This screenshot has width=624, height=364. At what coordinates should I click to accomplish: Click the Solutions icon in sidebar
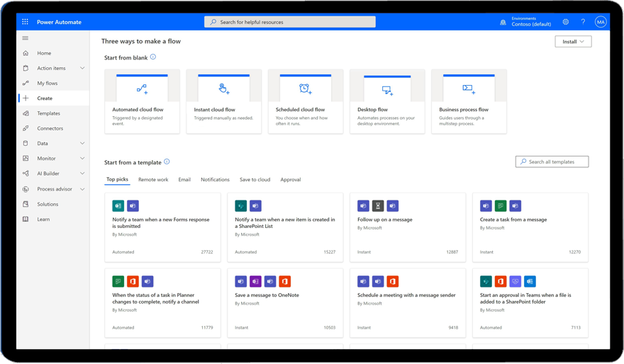click(x=26, y=204)
